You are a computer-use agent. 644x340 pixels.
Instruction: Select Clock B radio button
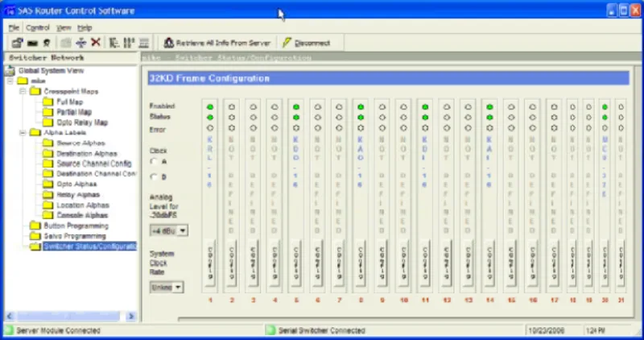[x=155, y=176]
